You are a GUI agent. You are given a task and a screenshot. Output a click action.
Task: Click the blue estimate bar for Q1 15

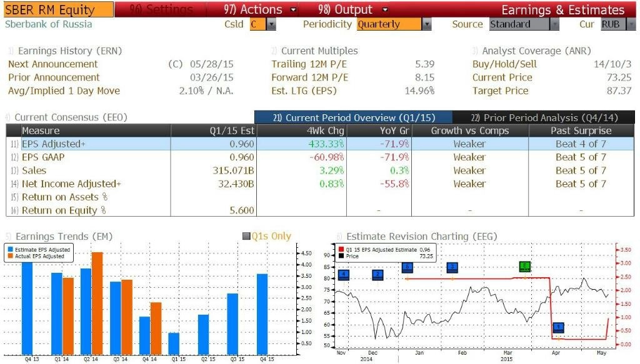pos(174,343)
